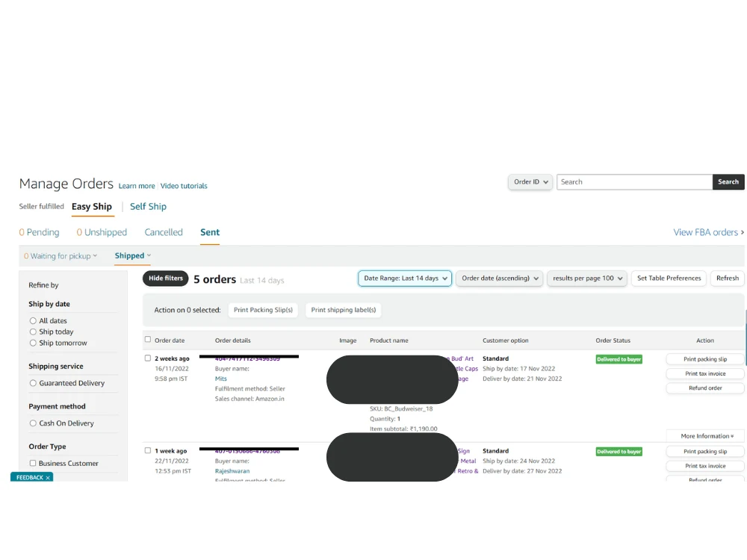This screenshot has height=560, width=747.
Task: Tick the select-all orders checkbox in table header
Action: pyautogui.click(x=148, y=340)
